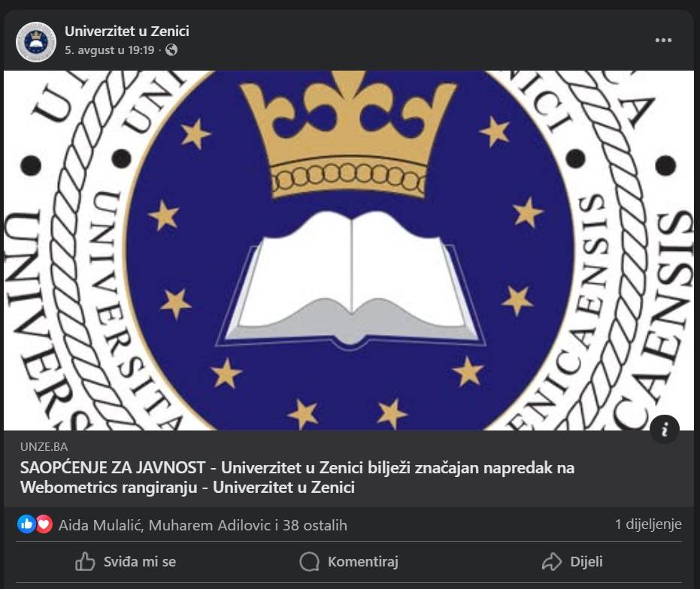Share the post with Dijeli
Viewport: 700px width, 589px height.
pyautogui.click(x=572, y=561)
